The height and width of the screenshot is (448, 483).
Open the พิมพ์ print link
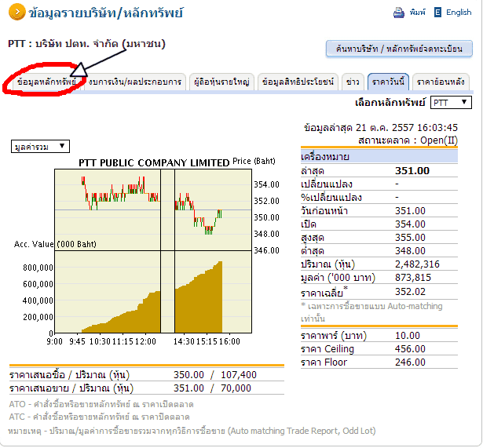click(x=417, y=13)
